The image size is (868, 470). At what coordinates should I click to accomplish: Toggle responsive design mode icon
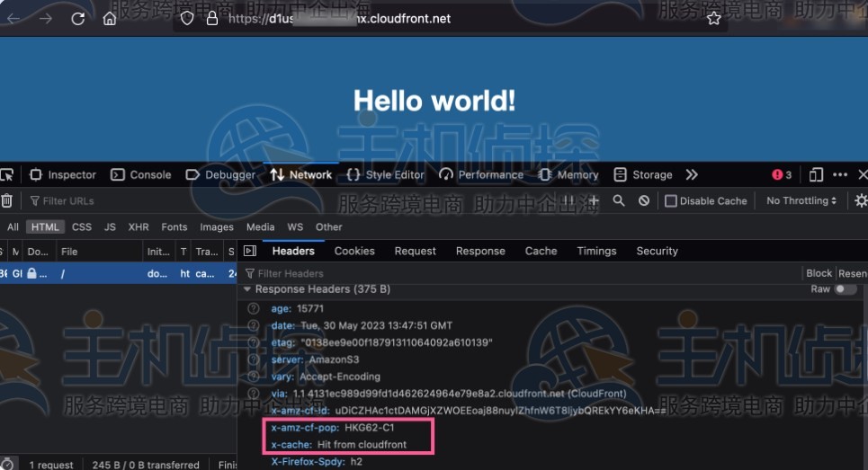point(816,174)
